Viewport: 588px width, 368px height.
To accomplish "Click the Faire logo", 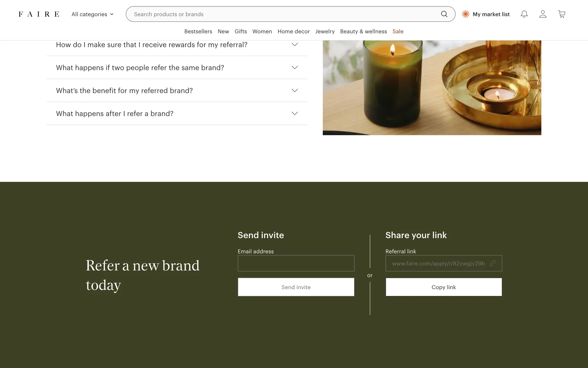I will pyautogui.click(x=39, y=14).
